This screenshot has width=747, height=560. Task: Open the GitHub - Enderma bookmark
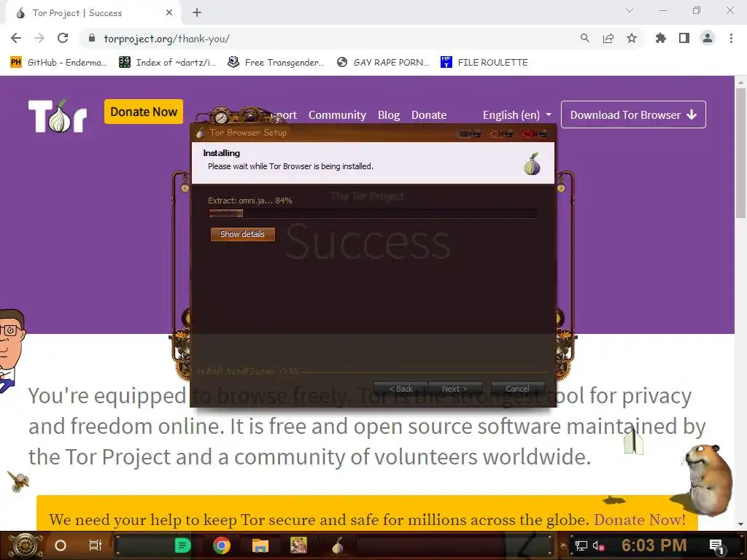[x=58, y=63]
